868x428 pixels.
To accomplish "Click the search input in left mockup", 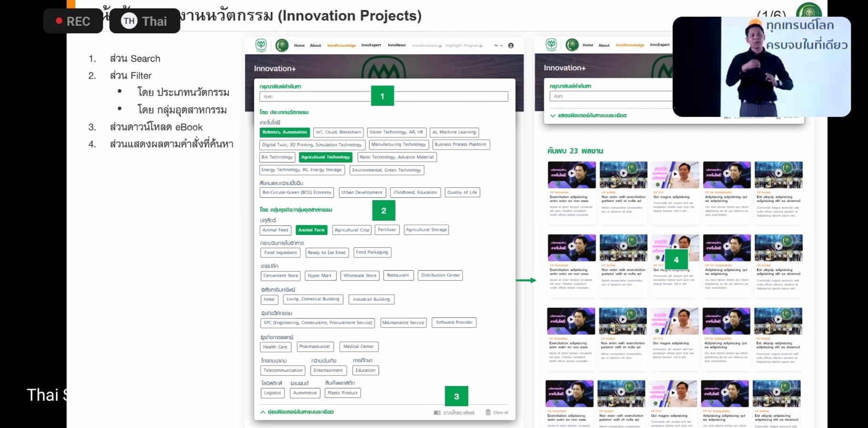I will [x=315, y=97].
